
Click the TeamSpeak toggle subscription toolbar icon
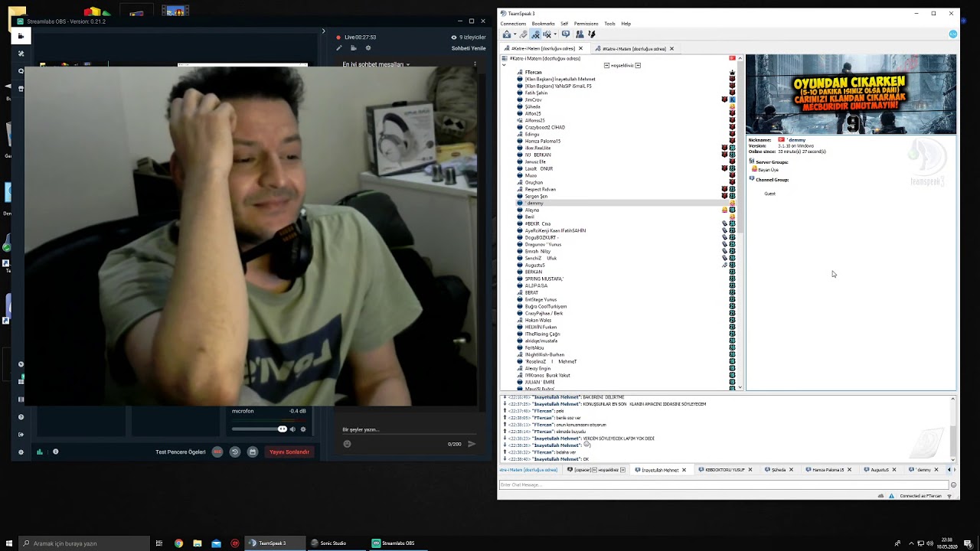pos(591,34)
